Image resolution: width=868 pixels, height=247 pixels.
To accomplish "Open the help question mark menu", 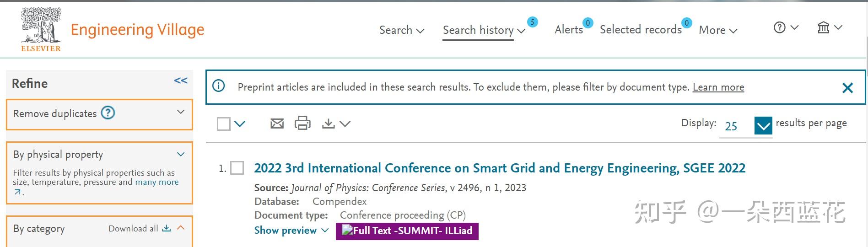I will [x=780, y=28].
